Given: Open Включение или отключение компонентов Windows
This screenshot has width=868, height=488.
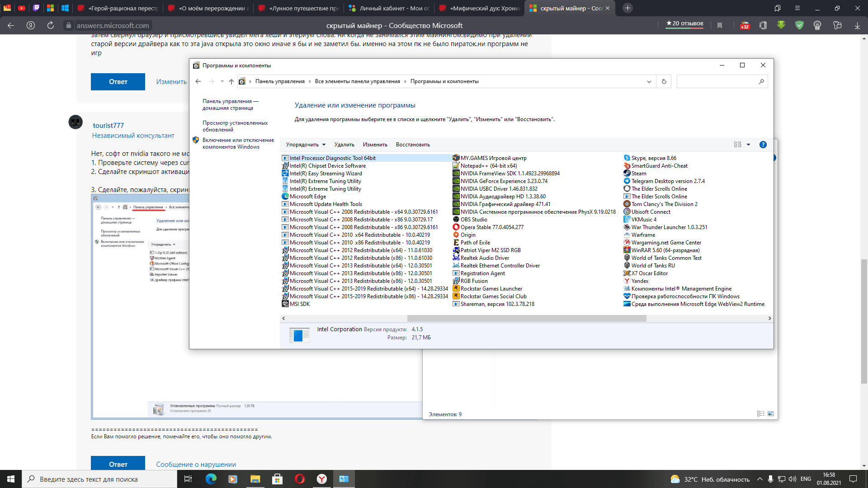Looking at the screenshot, I should tap(238, 143).
